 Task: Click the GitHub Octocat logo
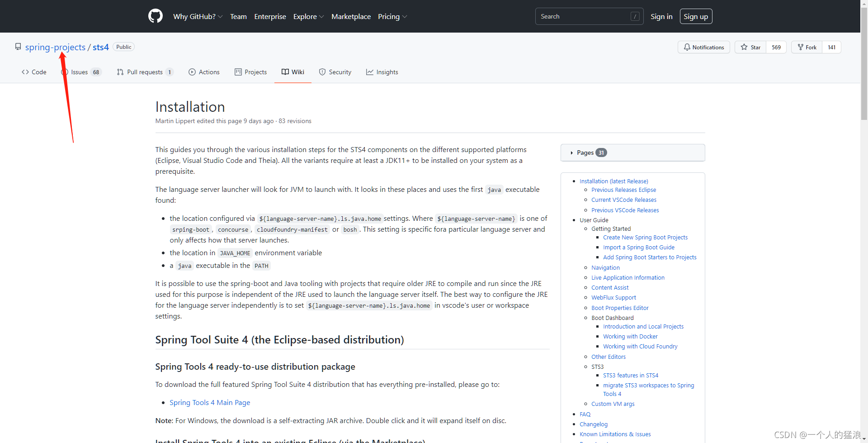155,16
